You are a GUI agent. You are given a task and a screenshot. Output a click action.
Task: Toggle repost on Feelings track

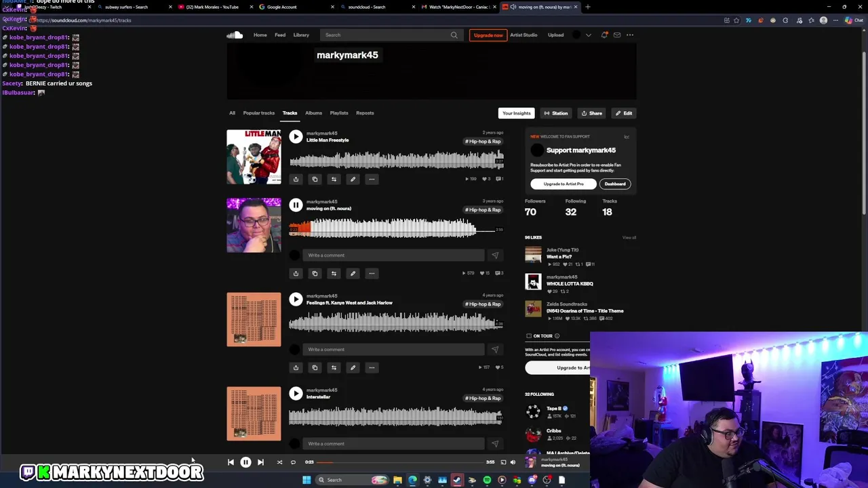(334, 367)
